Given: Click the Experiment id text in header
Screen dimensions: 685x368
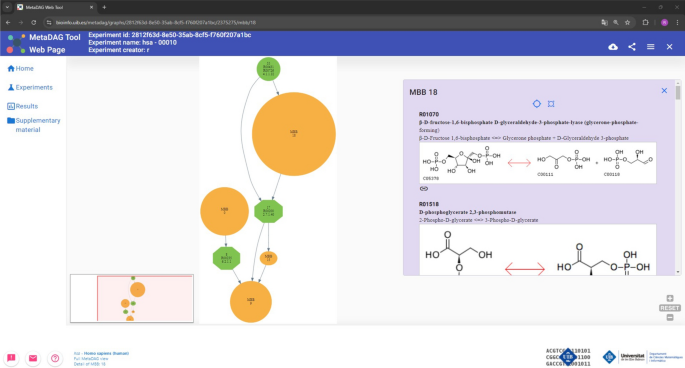Looking at the screenshot, I should point(170,35).
